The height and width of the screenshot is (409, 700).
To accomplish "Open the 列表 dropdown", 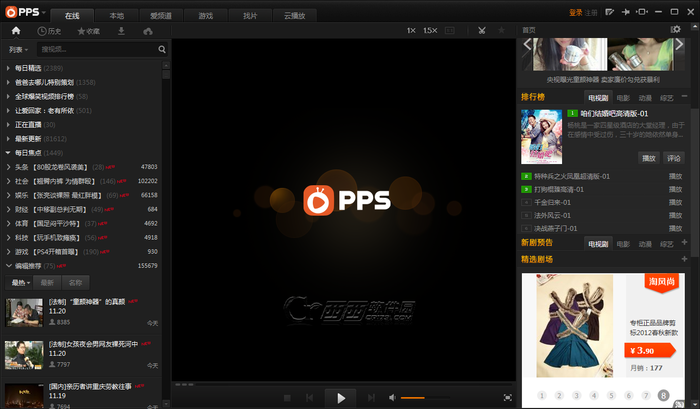I will point(18,50).
